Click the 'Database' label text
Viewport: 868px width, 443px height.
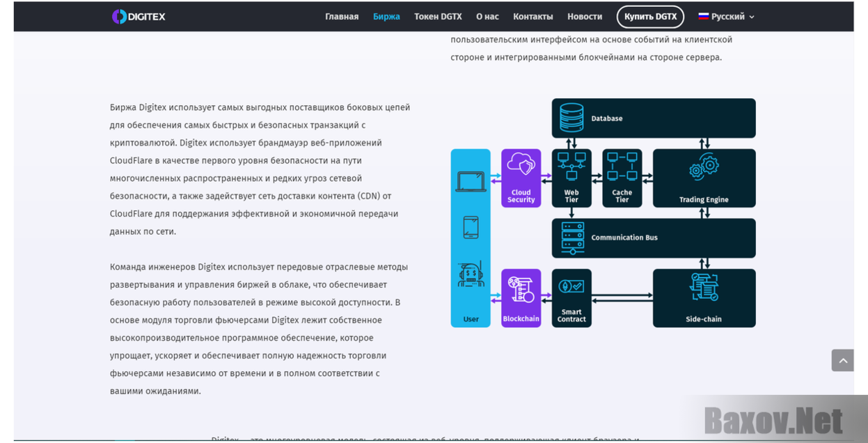click(607, 118)
